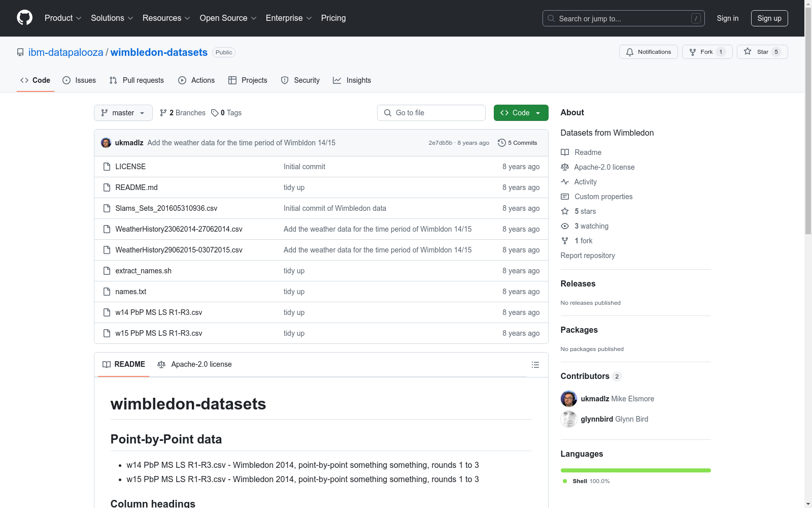Open the Open Source dropdown
The width and height of the screenshot is (812, 508).
click(x=228, y=18)
